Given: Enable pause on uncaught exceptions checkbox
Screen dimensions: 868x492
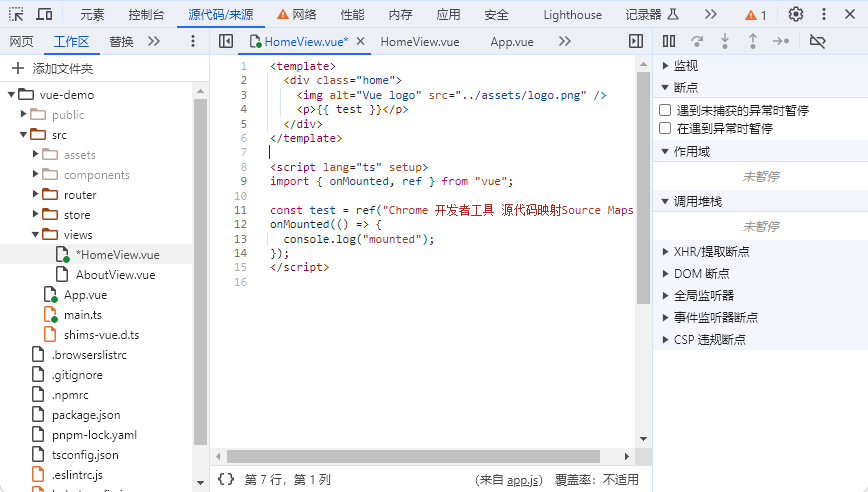Looking at the screenshot, I should [665, 110].
